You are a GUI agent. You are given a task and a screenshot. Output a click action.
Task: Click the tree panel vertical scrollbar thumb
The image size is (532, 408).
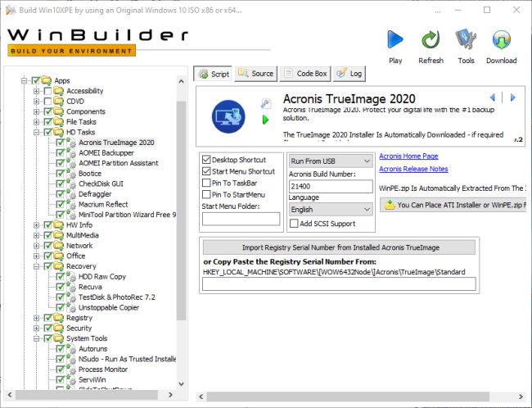point(181,211)
